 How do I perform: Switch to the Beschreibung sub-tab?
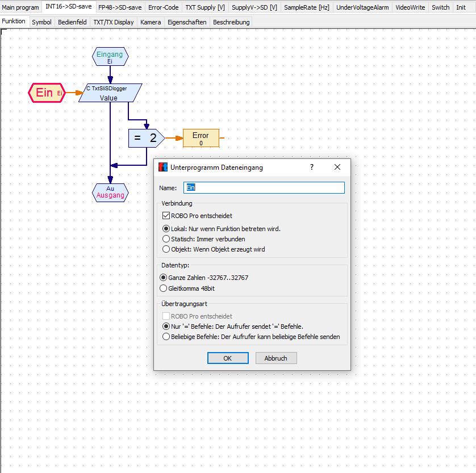coord(231,22)
